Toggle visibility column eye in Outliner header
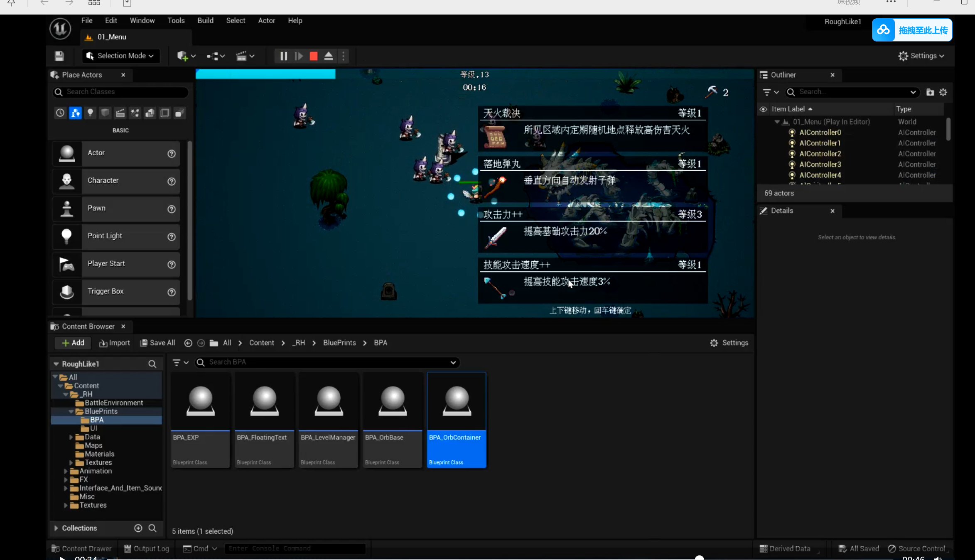The height and width of the screenshot is (560, 975). [763, 109]
